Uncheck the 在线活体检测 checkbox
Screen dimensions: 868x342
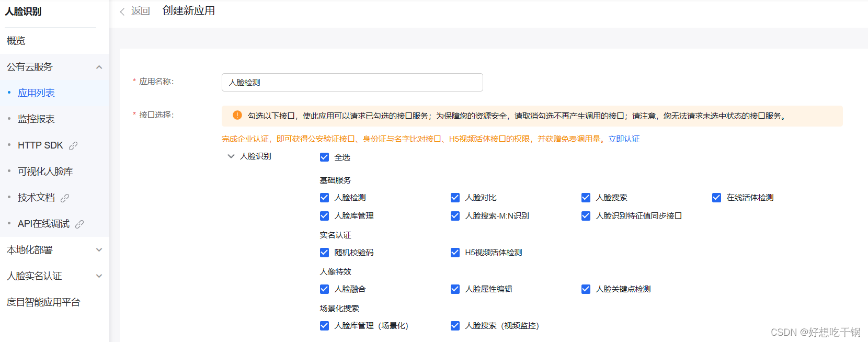point(716,197)
